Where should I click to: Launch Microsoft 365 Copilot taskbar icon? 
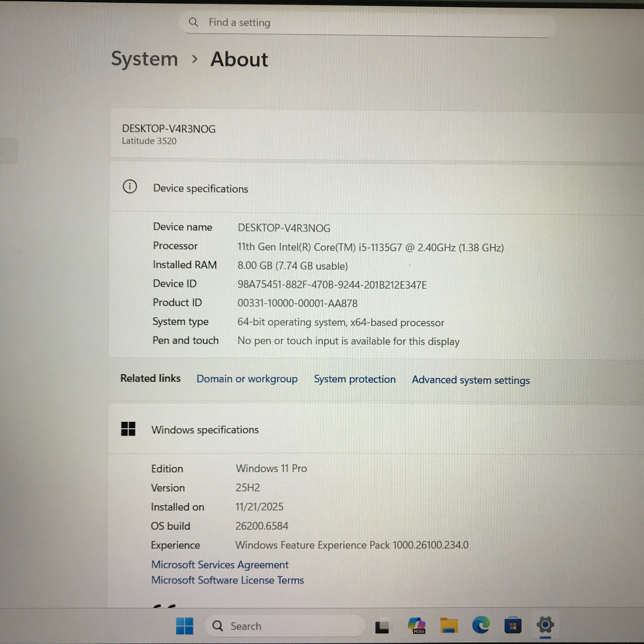click(x=416, y=625)
